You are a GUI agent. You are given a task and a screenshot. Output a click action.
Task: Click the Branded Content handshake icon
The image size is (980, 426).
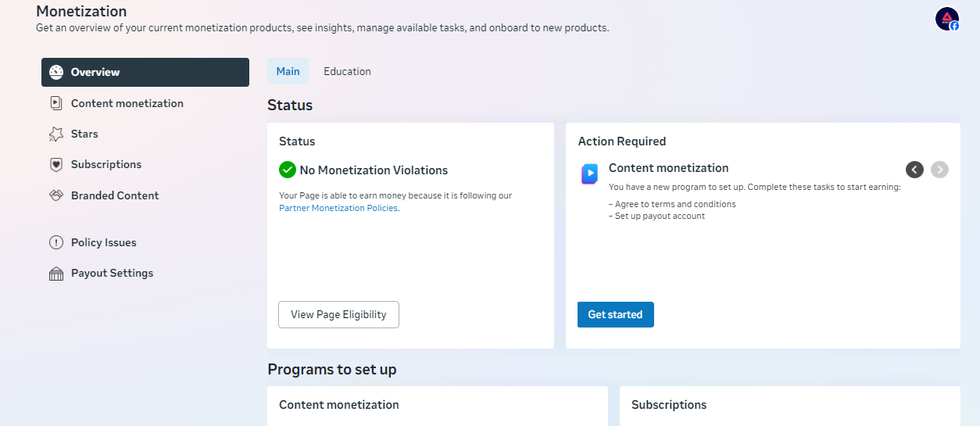[x=56, y=195]
